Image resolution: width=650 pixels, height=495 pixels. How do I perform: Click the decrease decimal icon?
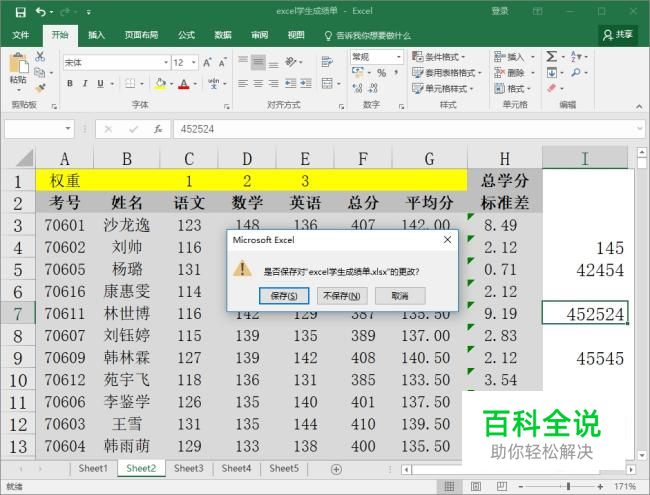373,88
